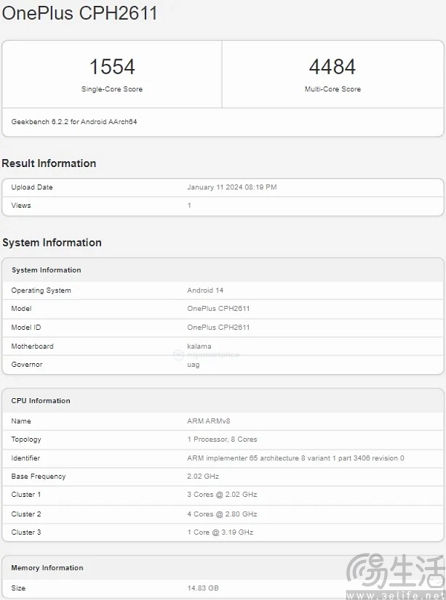Click the Upload Date label

coord(32,187)
